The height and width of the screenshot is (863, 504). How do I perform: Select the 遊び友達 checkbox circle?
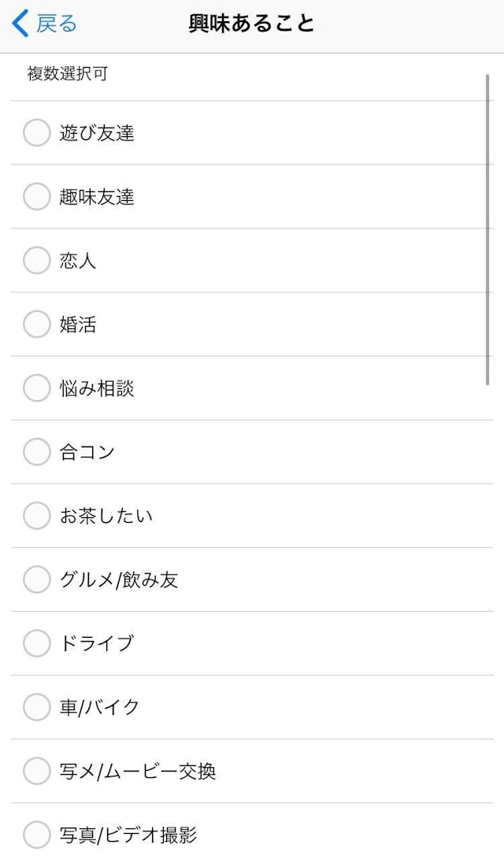[36, 132]
